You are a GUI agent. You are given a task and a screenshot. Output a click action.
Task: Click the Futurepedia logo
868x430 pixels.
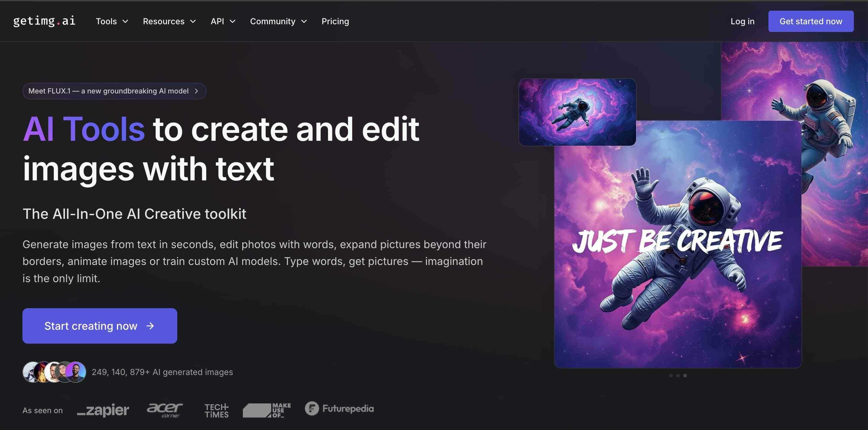(339, 409)
